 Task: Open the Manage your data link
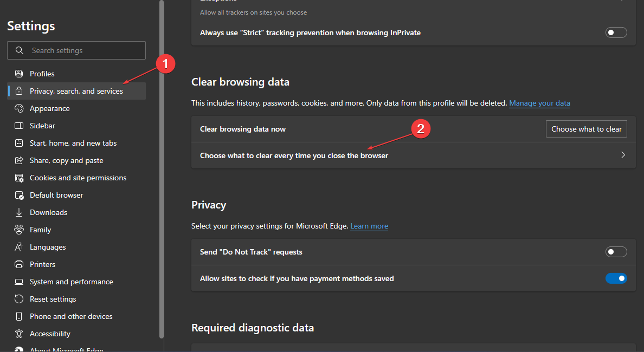click(x=539, y=103)
